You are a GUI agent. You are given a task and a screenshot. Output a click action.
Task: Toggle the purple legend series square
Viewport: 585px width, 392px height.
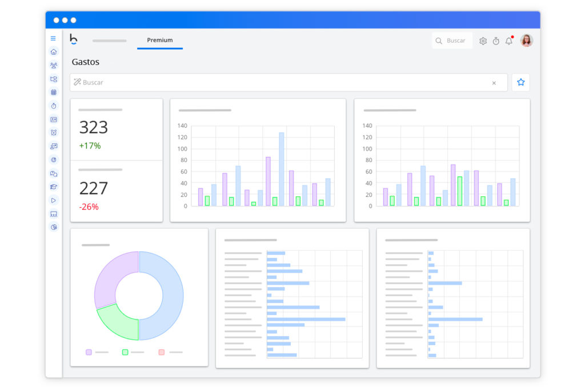click(x=89, y=352)
